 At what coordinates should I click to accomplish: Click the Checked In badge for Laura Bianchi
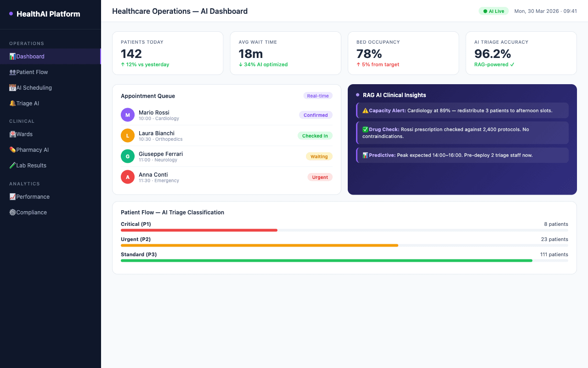[x=315, y=136]
